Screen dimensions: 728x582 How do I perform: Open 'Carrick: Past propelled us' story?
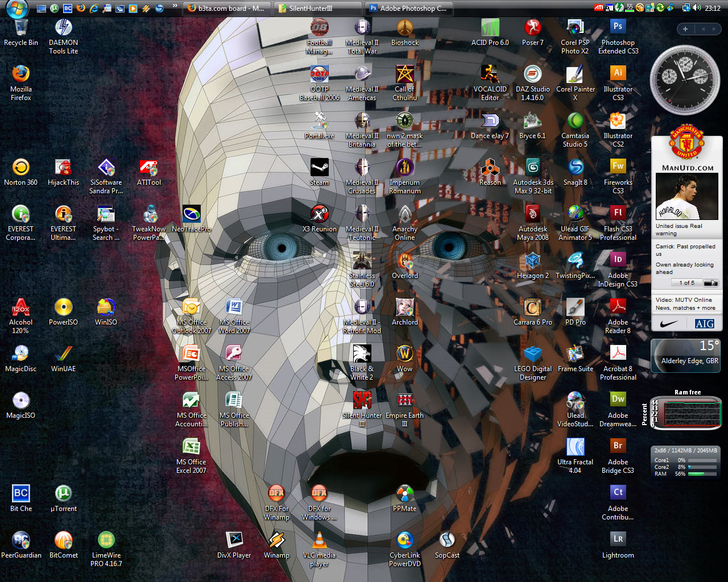click(x=685, y=250)
